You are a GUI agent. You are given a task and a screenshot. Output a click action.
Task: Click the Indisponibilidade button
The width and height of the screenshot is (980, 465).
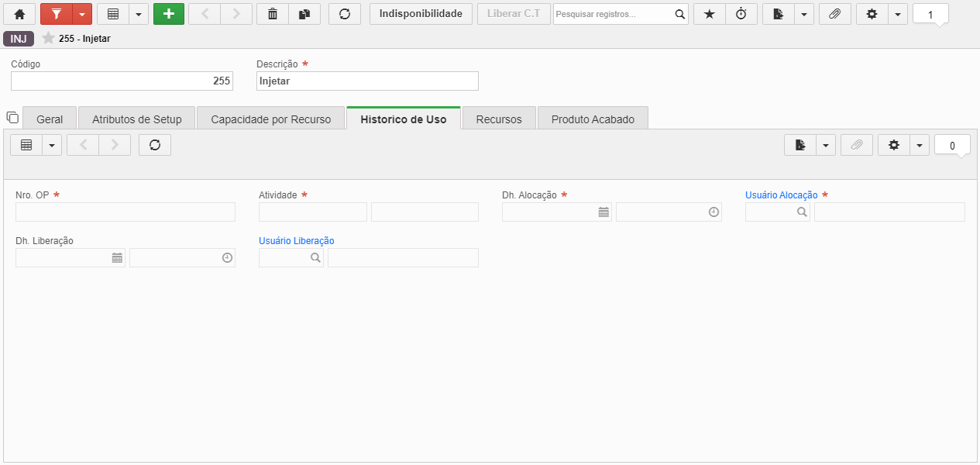pyautogui.click(x=421, y=14)
